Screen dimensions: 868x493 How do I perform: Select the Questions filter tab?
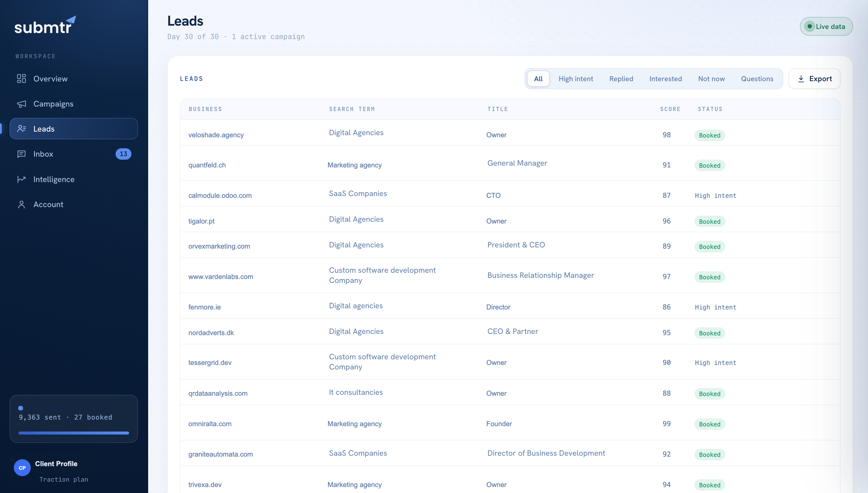point(757,79)
